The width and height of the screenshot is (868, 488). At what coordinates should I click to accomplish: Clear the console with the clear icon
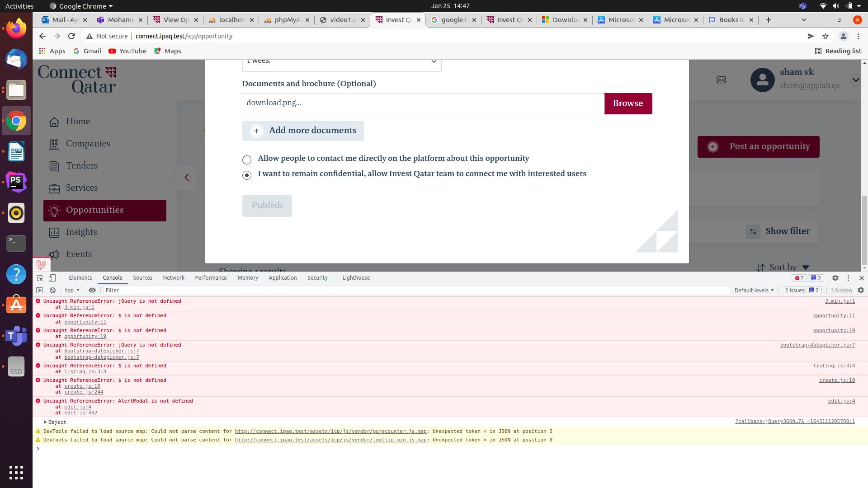(x=52, y=291)
